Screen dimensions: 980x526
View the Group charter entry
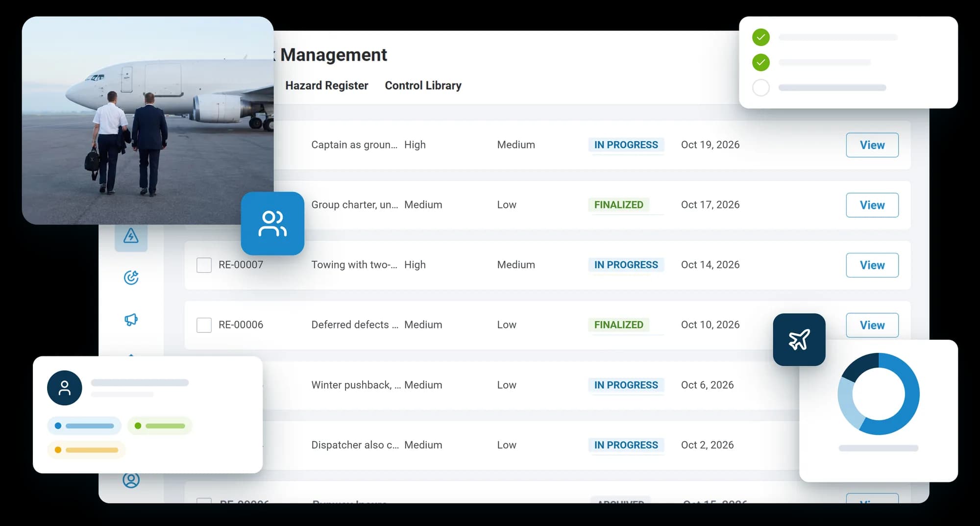(872, 205)
